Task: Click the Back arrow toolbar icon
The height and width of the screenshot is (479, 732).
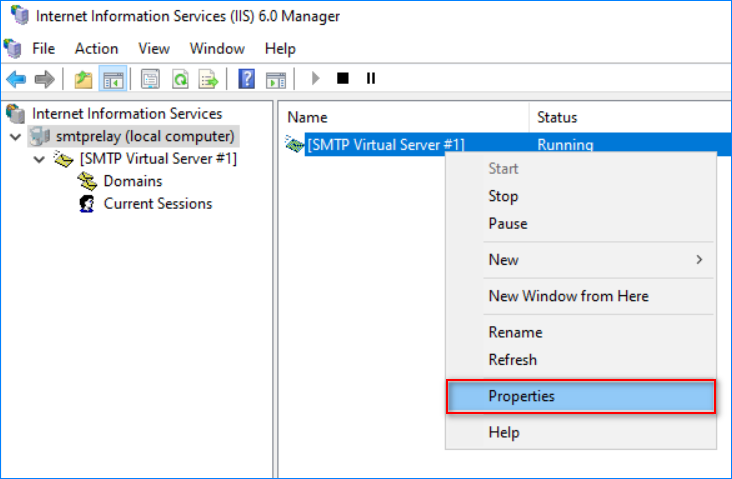Action: pos(16,79)
